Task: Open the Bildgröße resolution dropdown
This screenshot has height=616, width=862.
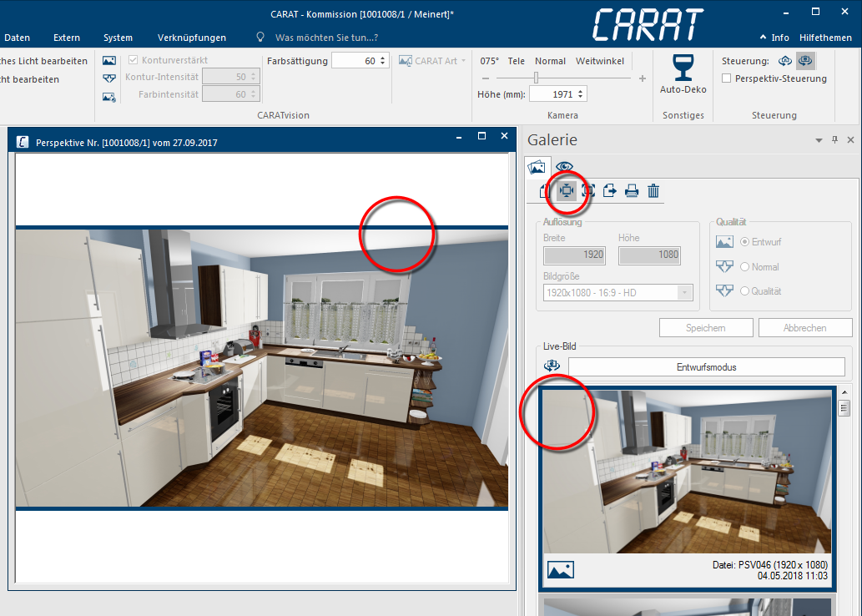Action: click(x=685, y=292)
